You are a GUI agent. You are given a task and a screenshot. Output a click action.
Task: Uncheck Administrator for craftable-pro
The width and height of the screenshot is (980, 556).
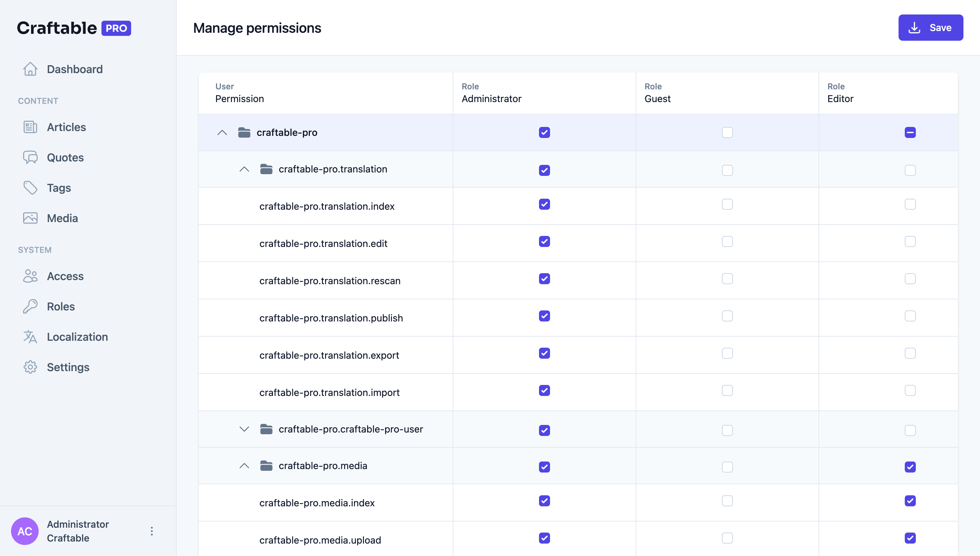click(x=544, y=132)
